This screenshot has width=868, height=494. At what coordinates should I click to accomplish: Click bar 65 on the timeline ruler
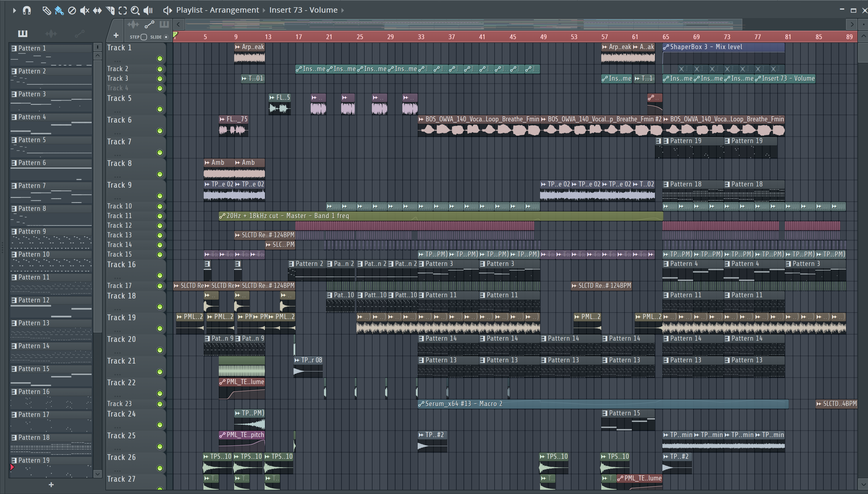click(x=666, y=37)
